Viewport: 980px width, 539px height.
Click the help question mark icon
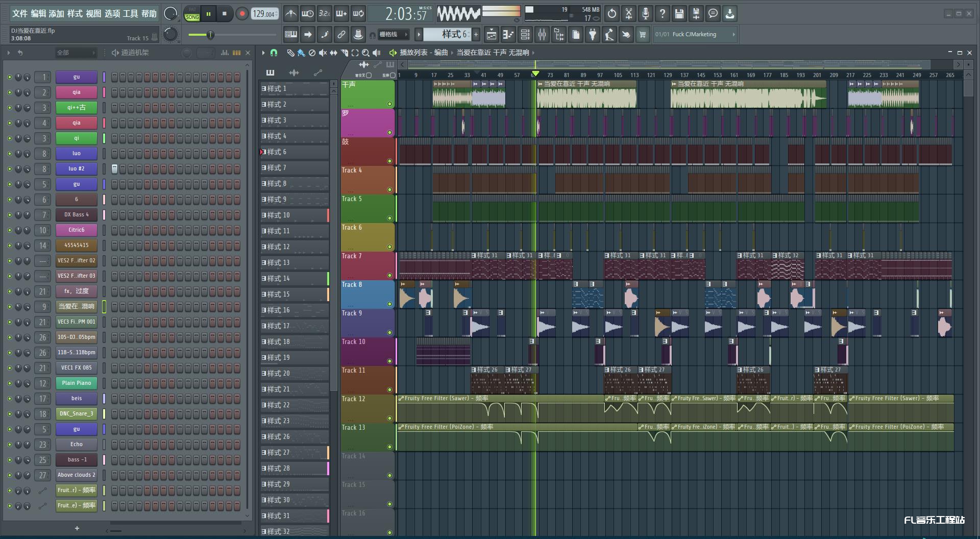tap(663, 14)
